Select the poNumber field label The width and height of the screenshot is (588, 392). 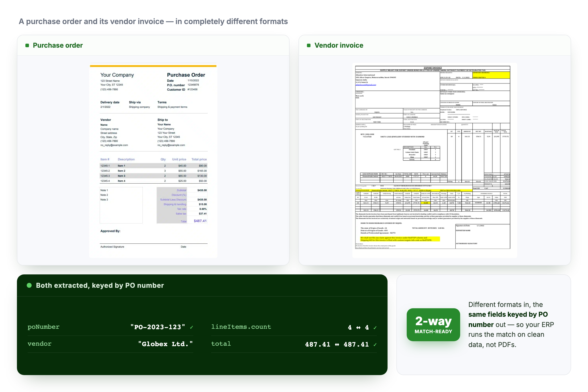(x=43, y=327)
